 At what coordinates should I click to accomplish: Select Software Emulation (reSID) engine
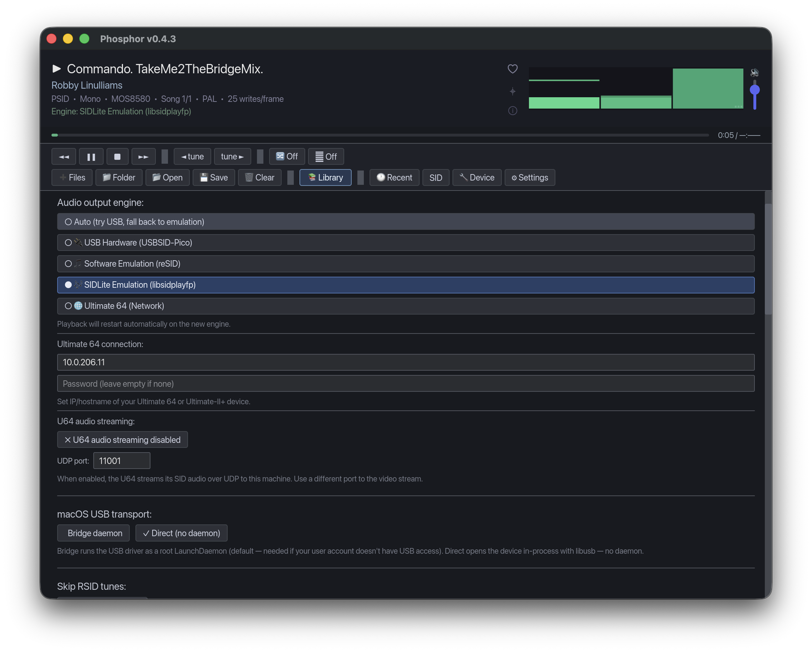pyautogui.click(x=406, y=264)
